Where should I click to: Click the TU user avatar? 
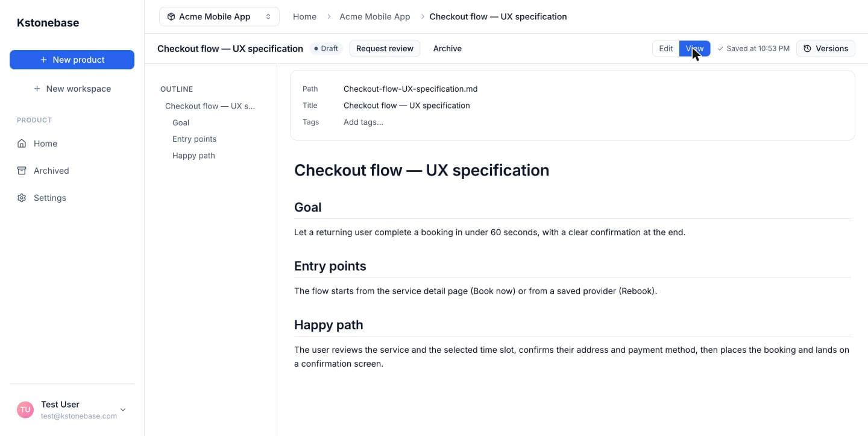click(x=25, y=409)
